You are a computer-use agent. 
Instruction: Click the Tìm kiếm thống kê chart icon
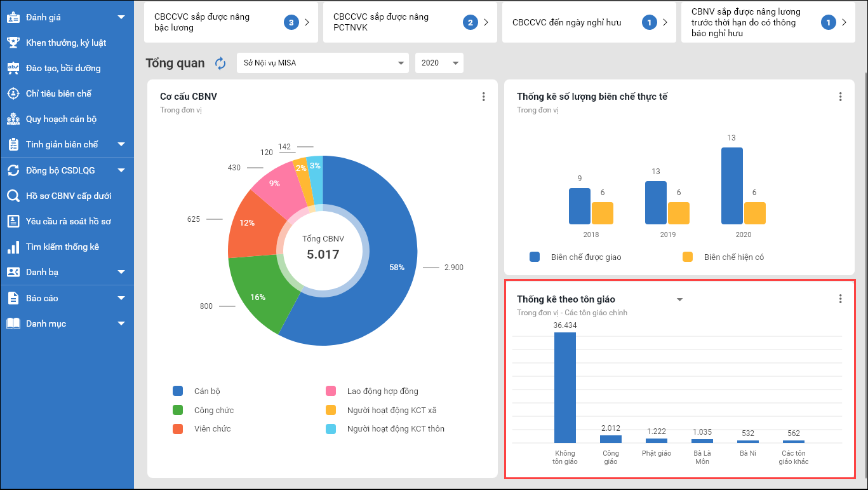(x=13, y=247)
